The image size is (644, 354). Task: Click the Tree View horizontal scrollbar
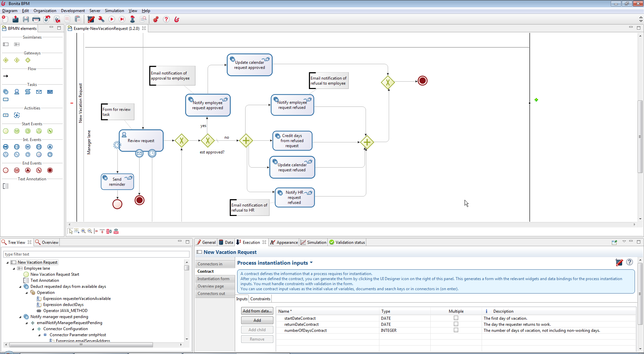[81, 345]
